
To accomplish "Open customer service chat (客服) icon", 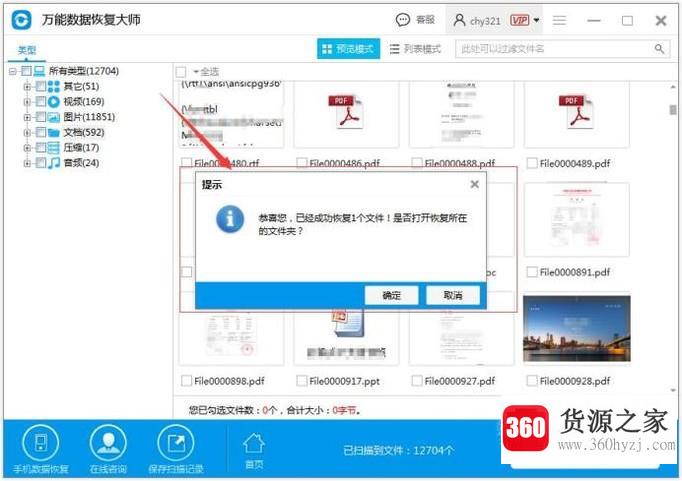I will point(402,20).
